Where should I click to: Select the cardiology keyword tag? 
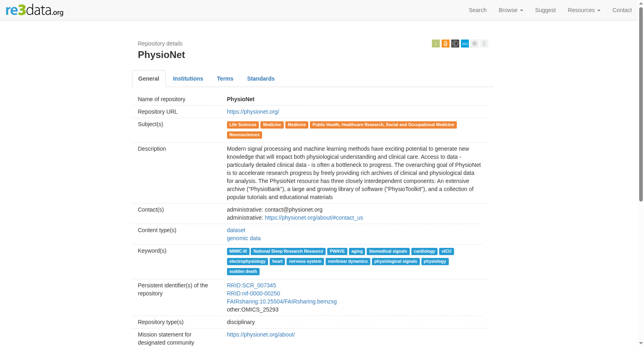(424, 251)
